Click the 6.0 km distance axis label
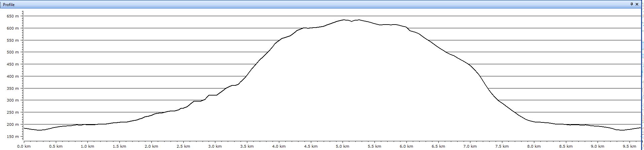Viewport: 644px width, 150px height. coord(406,146)
